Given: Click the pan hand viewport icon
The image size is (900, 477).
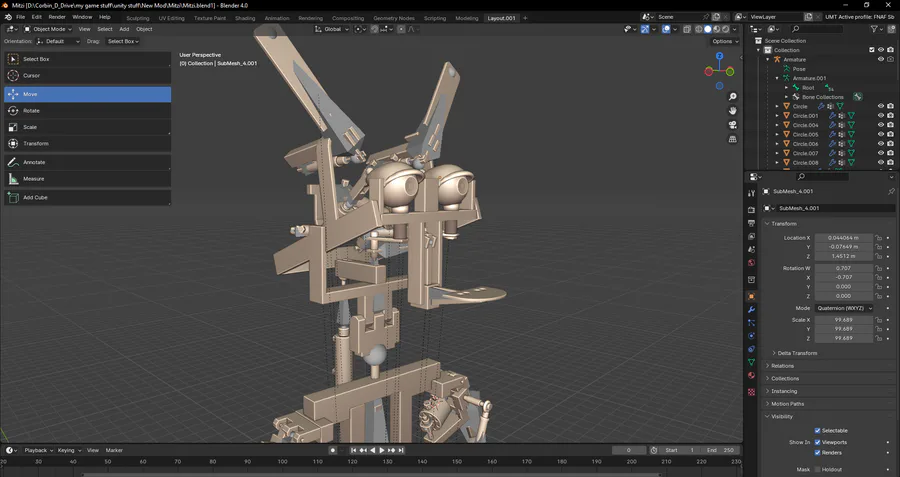Looking at the screenshot, I should coord(732,111).
